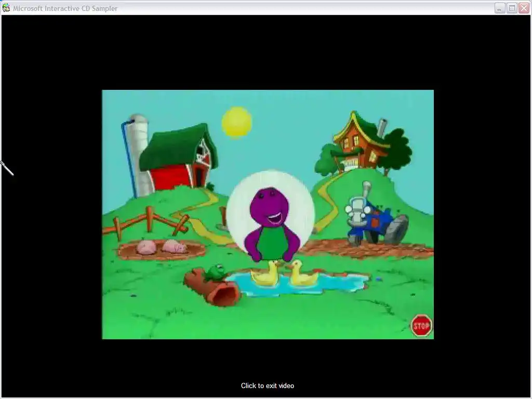Click the left yellow duck

[x=265, y=273]
